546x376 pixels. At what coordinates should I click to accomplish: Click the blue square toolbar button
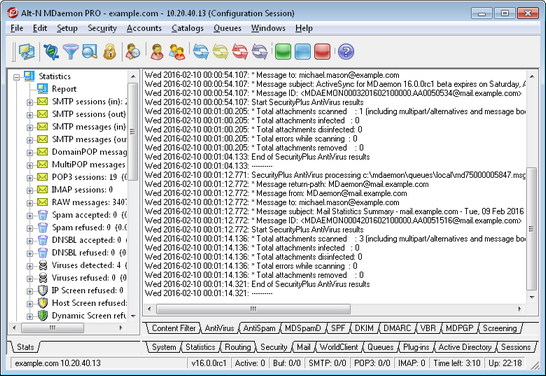(302, 52)
